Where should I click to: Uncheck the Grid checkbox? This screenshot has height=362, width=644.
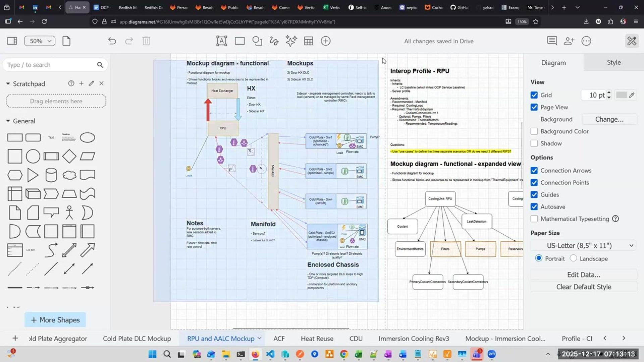point(534,95)
